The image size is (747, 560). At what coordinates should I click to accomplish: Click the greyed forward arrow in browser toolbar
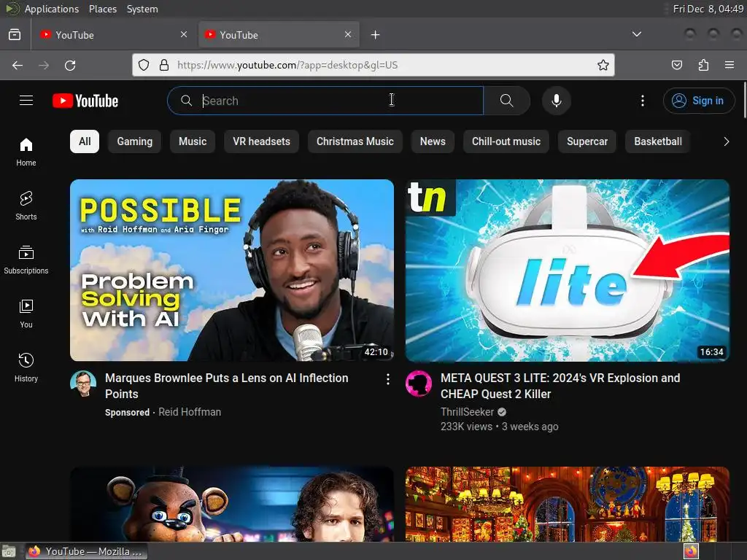coord(44,65)
